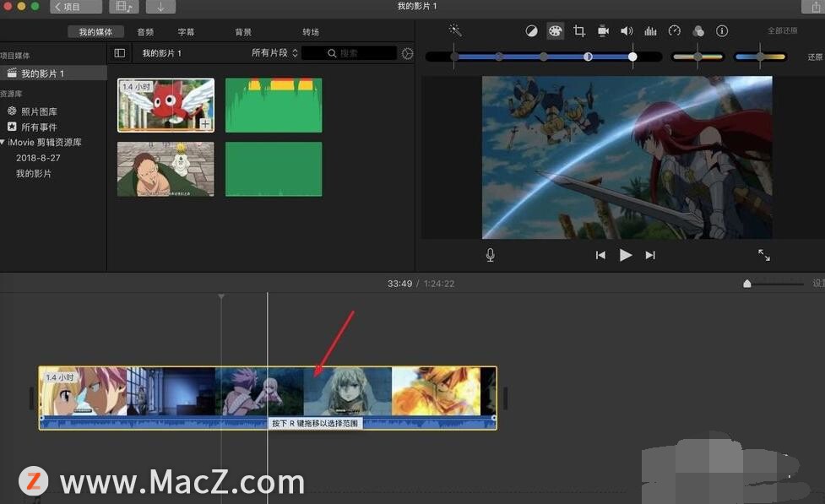Open the Transitions (转场) tab
Screen dimensions: 825x504
coord(311,32)
